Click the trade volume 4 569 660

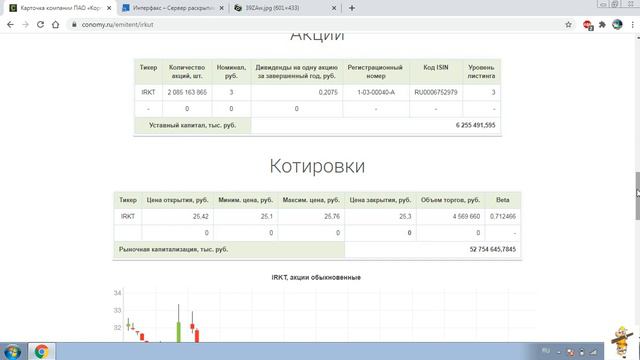[466, 216]
